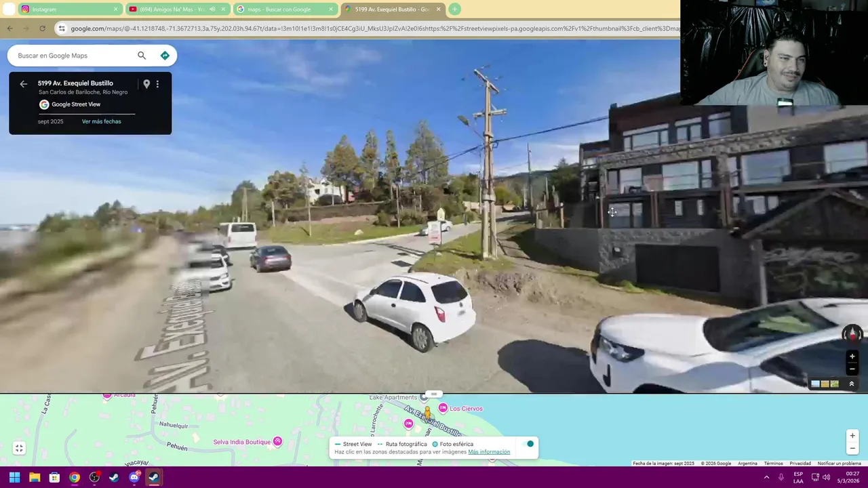Open Microsoft Store from taskbar

[54, 477]
